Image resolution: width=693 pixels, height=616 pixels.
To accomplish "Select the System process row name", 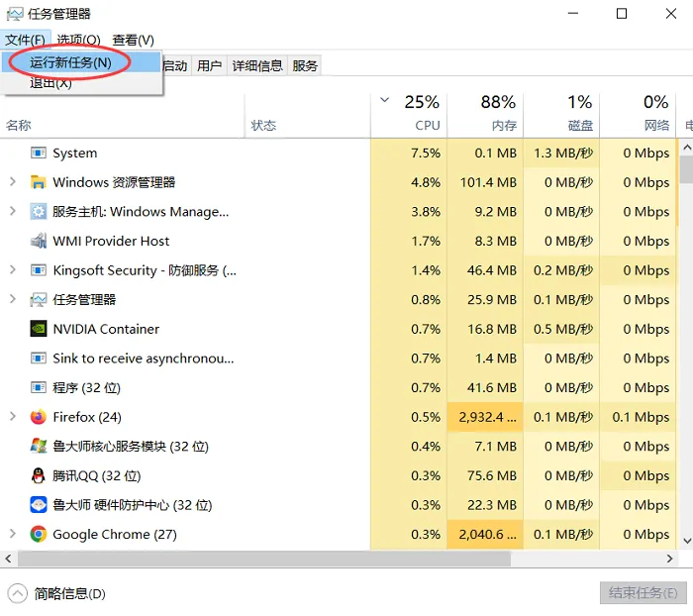I will (x=74, y=153).
